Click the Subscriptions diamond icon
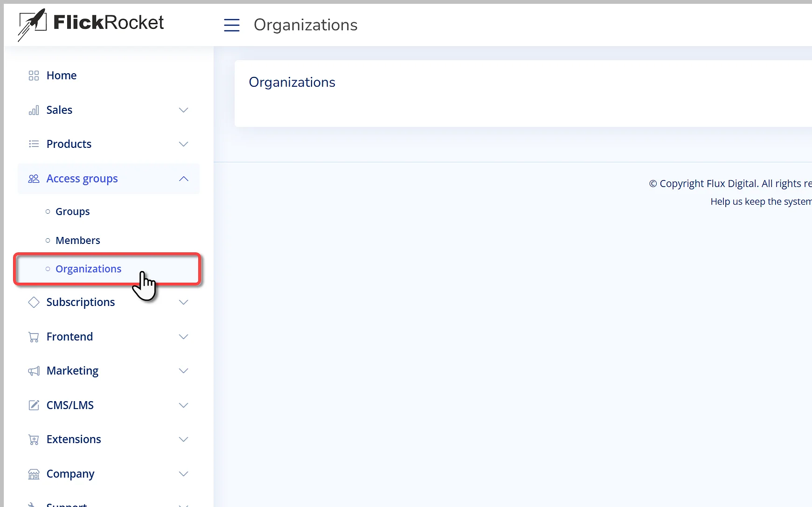Image resolution: width=812 pixels, height=507 pixels. click(x=34, y=302)
